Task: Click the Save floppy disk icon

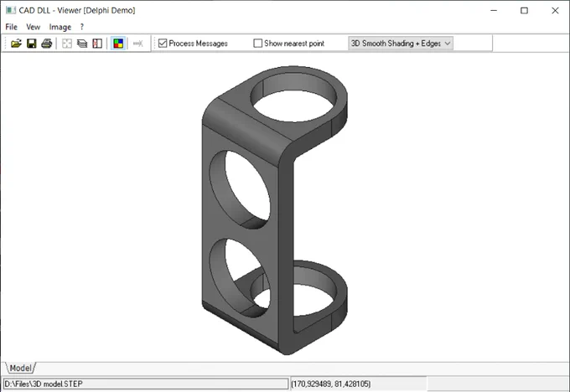Action: 32,44
